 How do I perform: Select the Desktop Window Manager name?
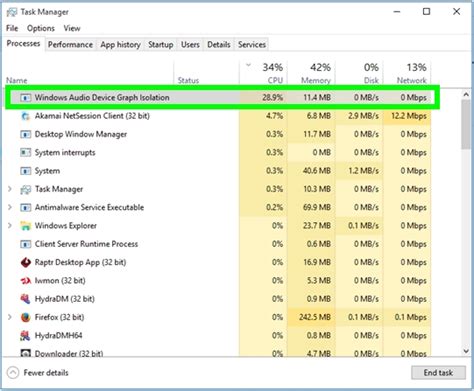(x=81, y=134)
